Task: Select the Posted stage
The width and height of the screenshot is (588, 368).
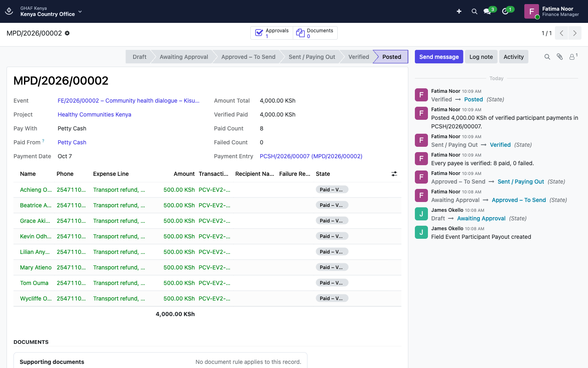Action: 392,57
